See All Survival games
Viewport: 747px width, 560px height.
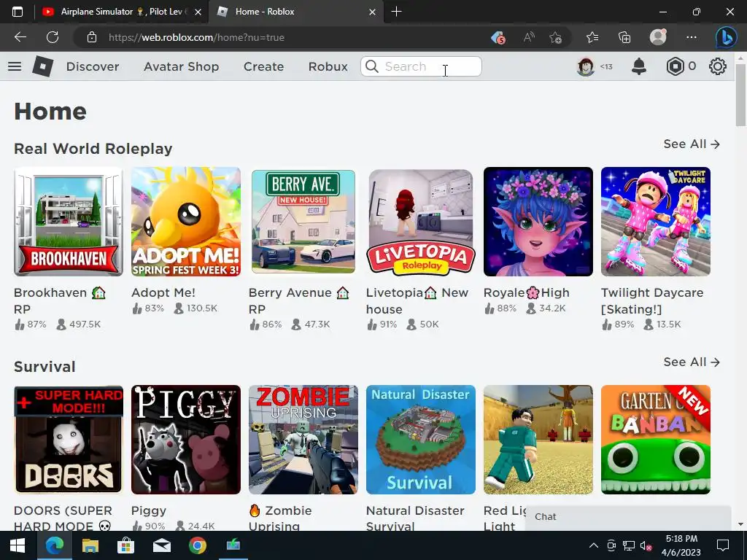coord(692,362)
